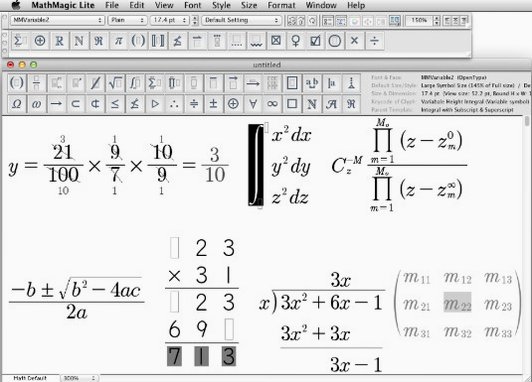Insert the double bracket fence from top toolbar
This screenshot has height=382, width=532.
coord(158,41)
